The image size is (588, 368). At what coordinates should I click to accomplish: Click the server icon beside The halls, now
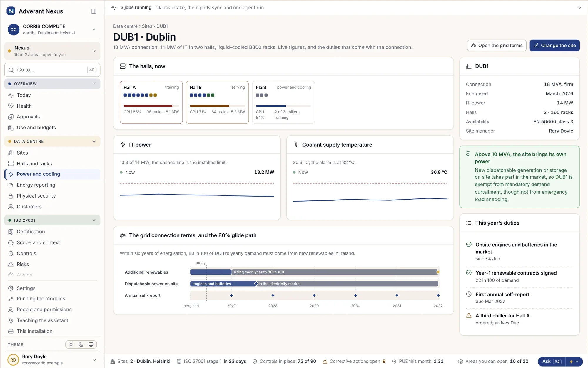tap(123, 66)
